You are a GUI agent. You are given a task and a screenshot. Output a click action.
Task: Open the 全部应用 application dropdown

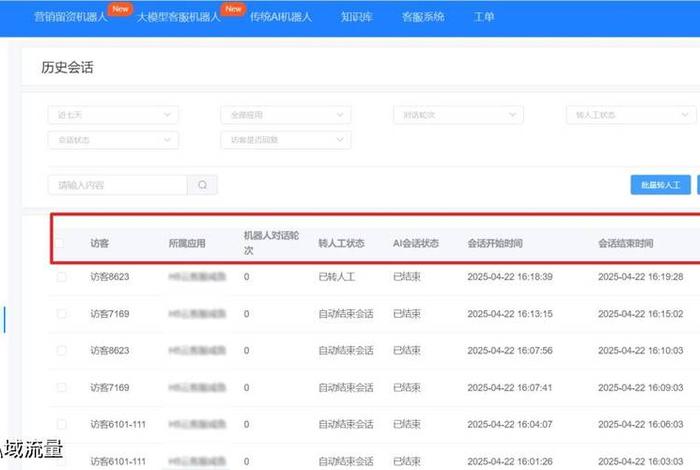(x=286, y=115)
